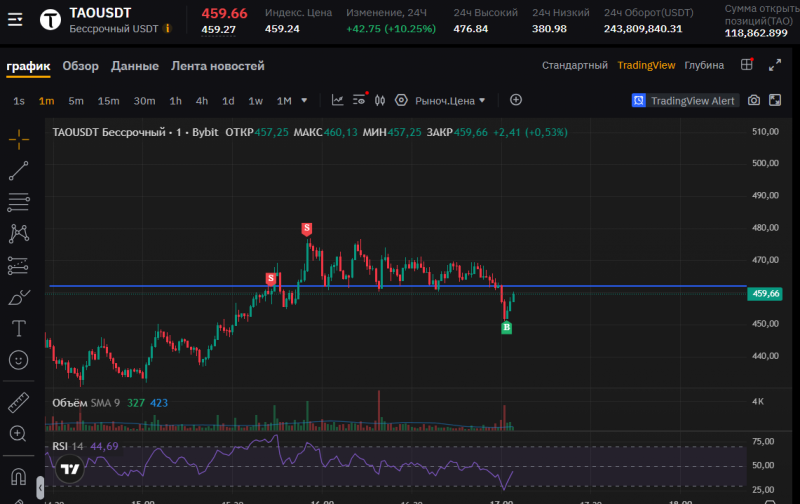Open the layout grid icon
800x504 pixels.
tap(747, 64)
